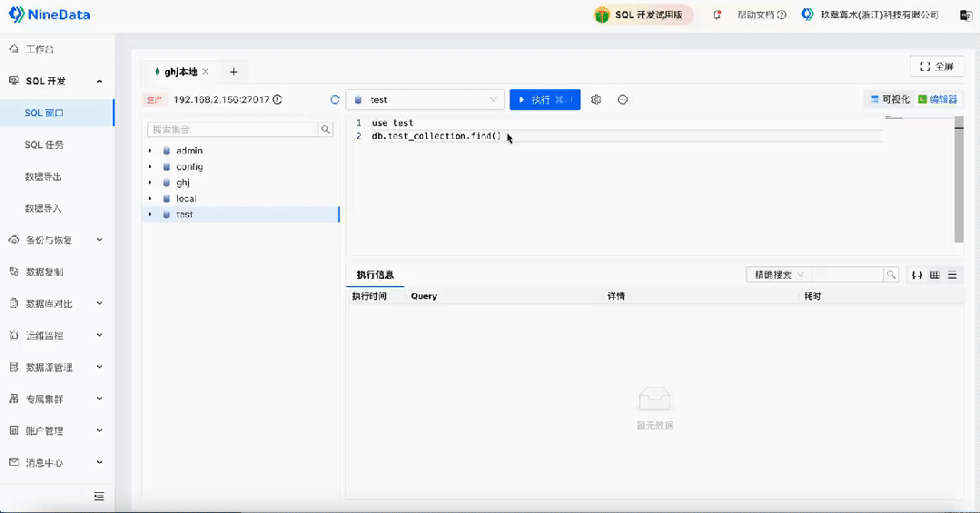Click the notification bell icon in header
980x513 pixels.
coord(718,15)
